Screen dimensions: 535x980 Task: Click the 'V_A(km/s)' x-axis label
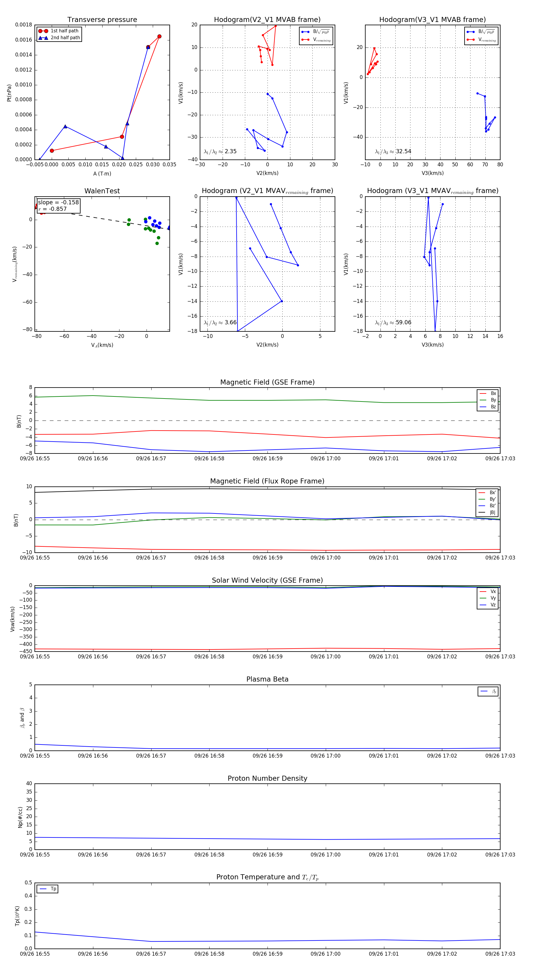(x=102, y=345)
